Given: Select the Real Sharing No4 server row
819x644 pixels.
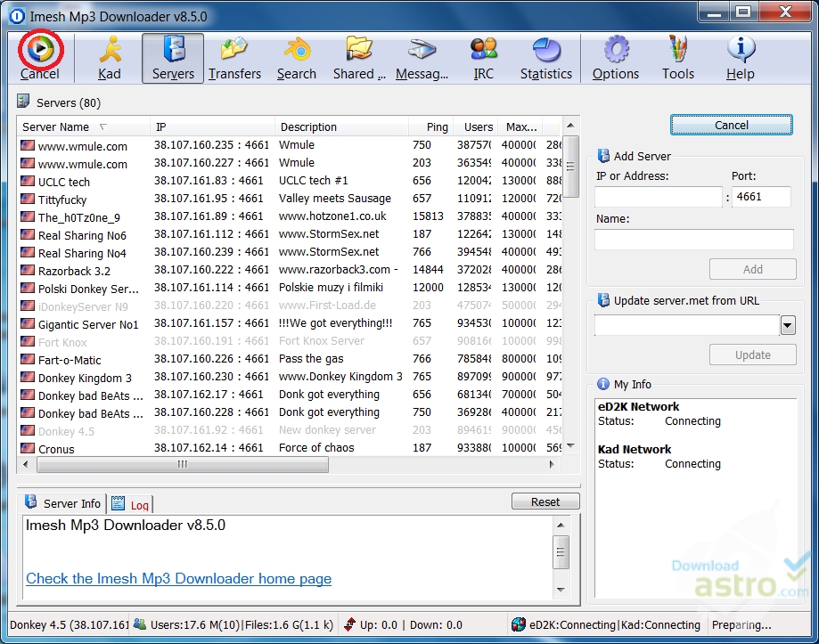Looking at the screenshot, I should click(290, 252).
